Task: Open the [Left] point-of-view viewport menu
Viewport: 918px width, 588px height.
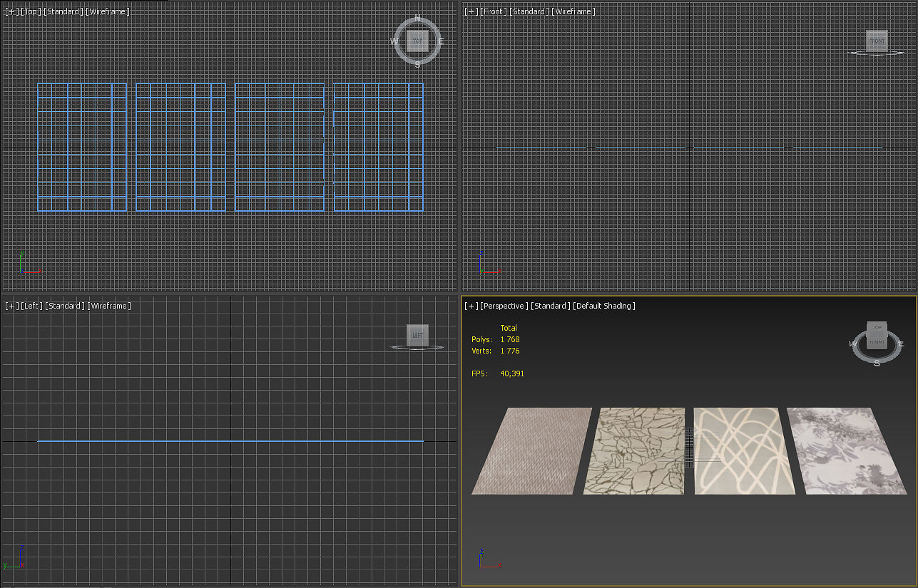Action: [x=32, y=306]
